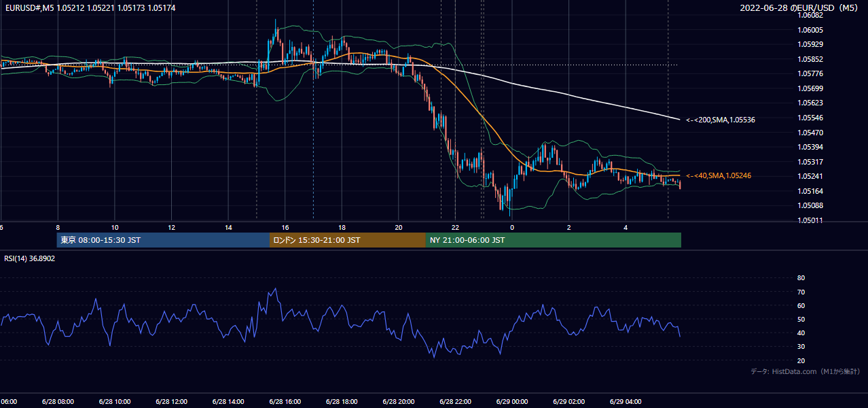Click price axis value 1.05164
This screenshot has height=408, width=868.
tap(812, 191)
